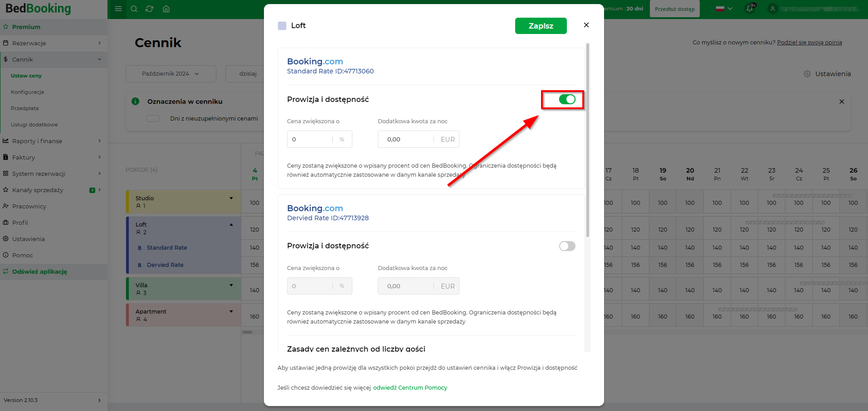Expand Kanały sprzedaży chevron
Screen dimensions: 868x411
[x=99, y=190]
